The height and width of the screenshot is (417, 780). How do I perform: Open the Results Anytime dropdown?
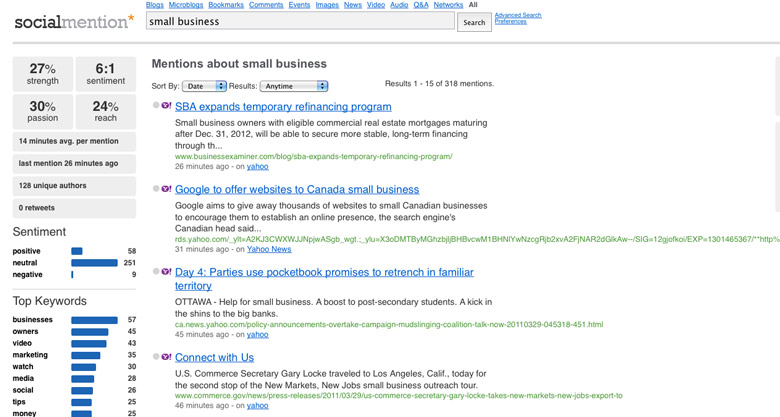point(293,86)
